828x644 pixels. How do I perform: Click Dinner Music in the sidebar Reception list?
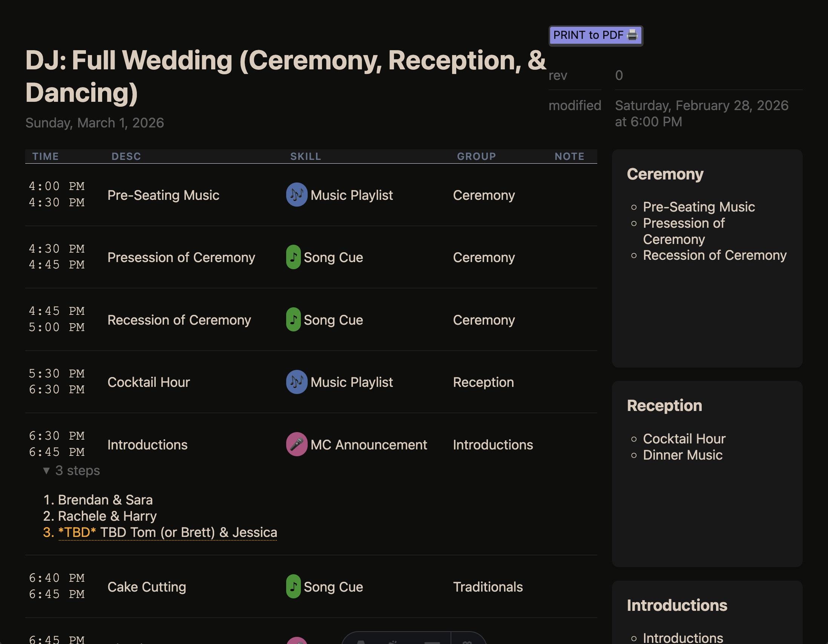coord(682,455)
